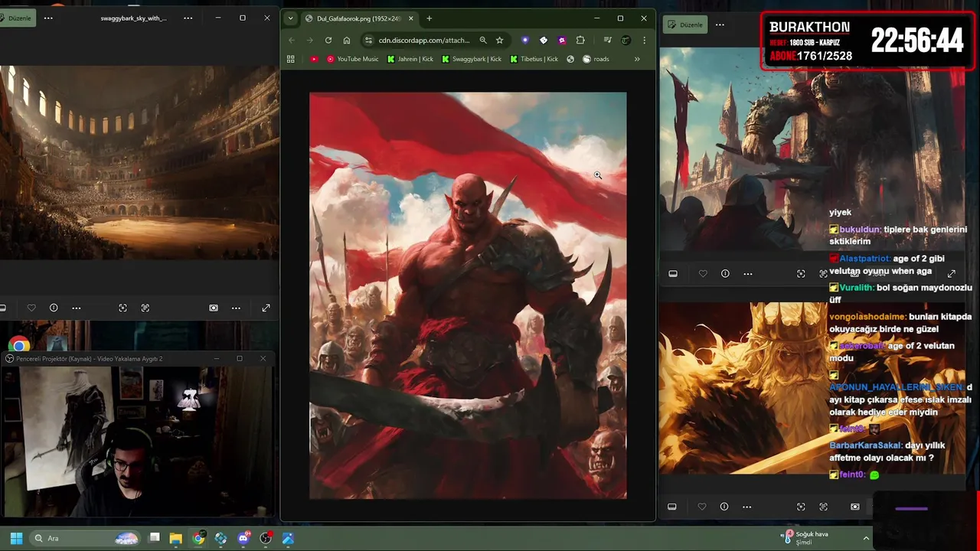Expand swaggybark_sky photo window to full screen
Viewport: 980px width, 551px height.
(266, 308)
